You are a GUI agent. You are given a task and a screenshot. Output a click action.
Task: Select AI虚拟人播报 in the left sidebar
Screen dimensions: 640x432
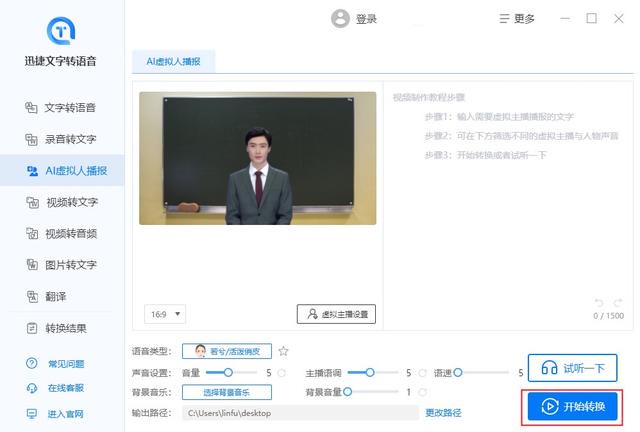[62, 170]
